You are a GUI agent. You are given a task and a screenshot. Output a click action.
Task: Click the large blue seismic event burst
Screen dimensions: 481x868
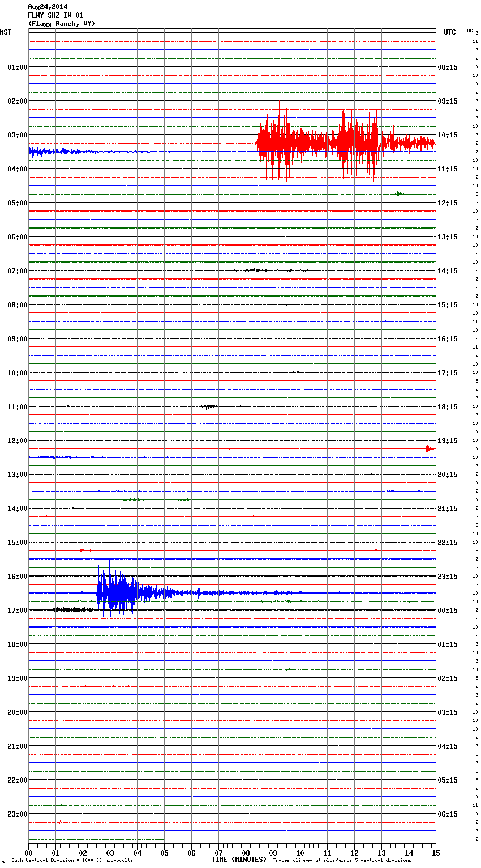point(119,592)
